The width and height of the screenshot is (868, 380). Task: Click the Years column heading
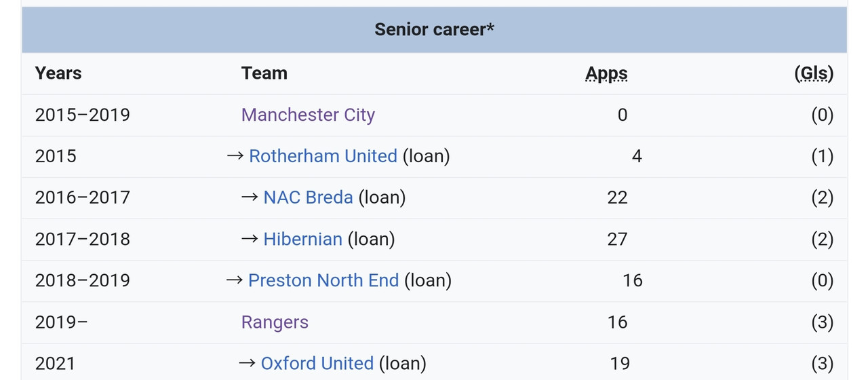click(58, 73)
